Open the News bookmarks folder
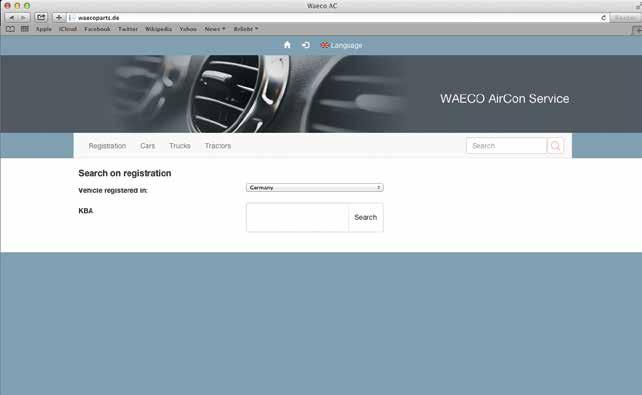The image size is (642, 395). click(215, 29)
